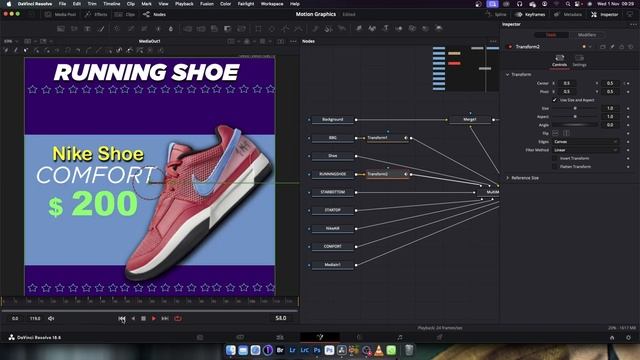Screen dimensions: 640x360
Task: Adjust the Size slider
Action: [575, 108]
